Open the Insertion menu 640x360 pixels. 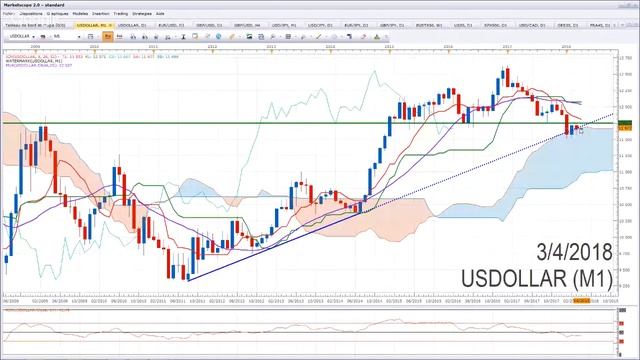coord(100,13)
